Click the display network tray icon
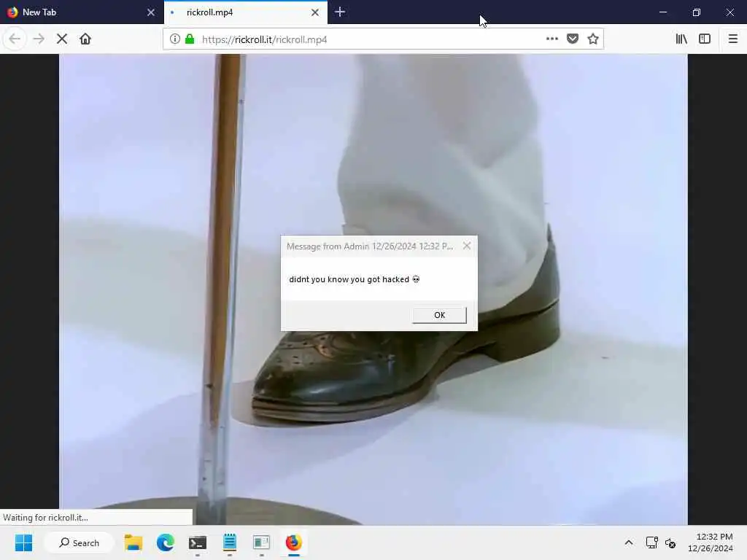Image resolution: width=747 pixels, height=560 pixels. click(651, 542)
